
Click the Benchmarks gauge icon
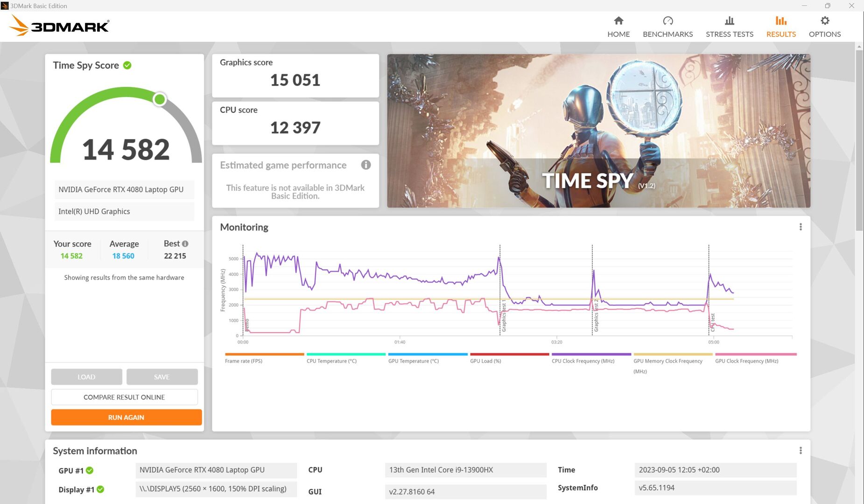[668, 21]
